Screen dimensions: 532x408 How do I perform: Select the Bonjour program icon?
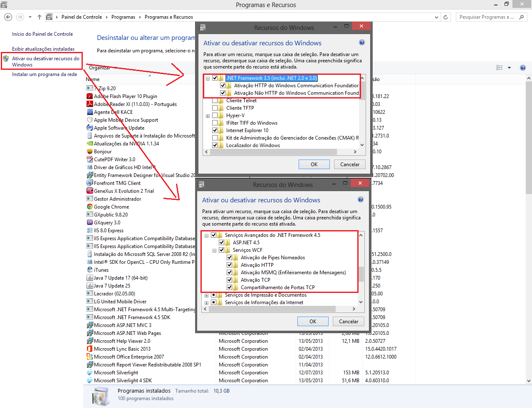[x=89, y=151]
